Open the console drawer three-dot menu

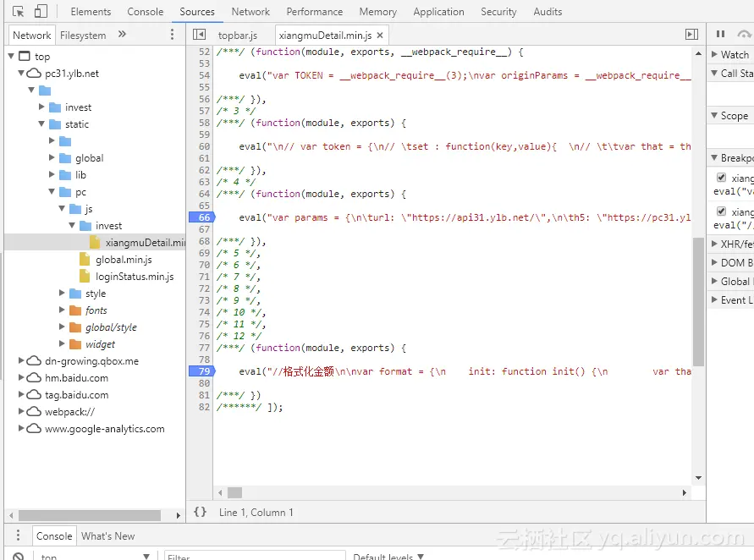point(18,535)
